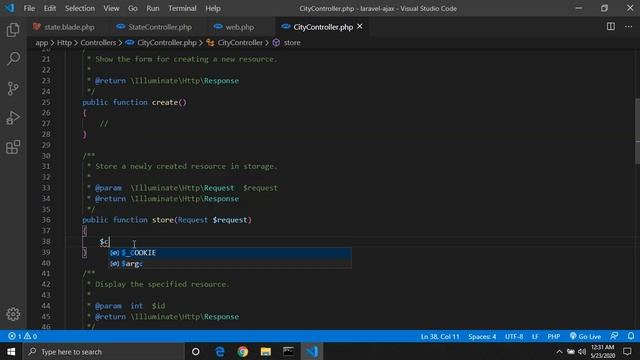
Task: Open the Extensions view
Action: pyautogui.click(x=13, y=147)
